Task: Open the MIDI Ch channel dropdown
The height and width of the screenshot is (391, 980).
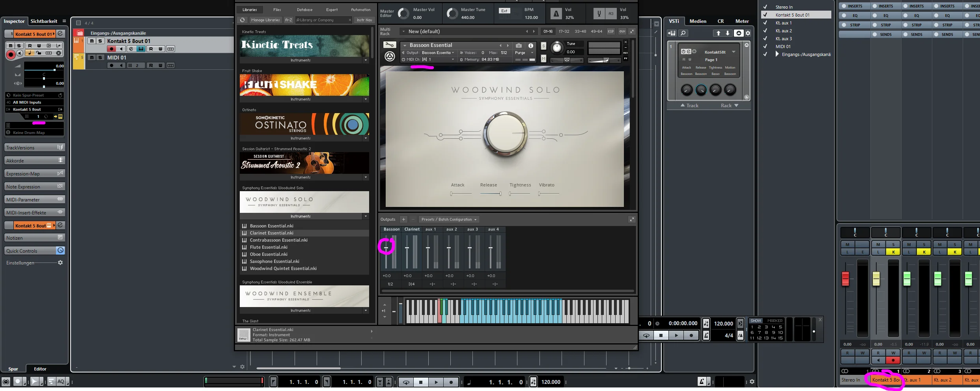Action: coord(439,60)
